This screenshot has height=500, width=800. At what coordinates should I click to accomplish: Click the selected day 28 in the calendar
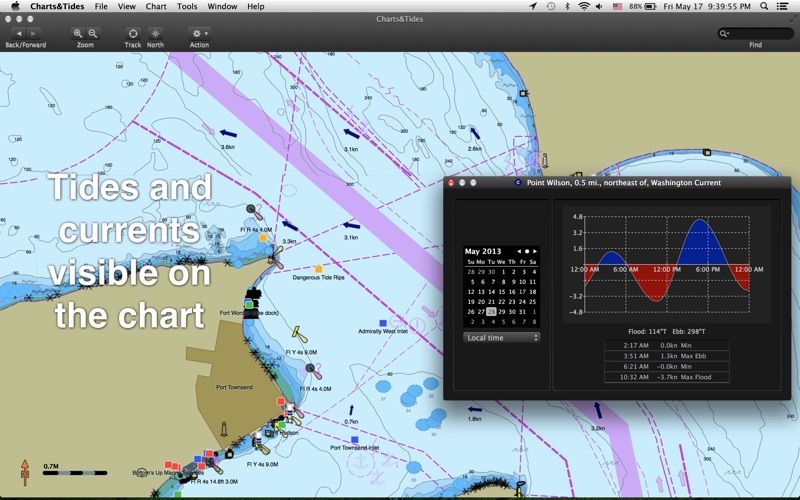(491, 312)
